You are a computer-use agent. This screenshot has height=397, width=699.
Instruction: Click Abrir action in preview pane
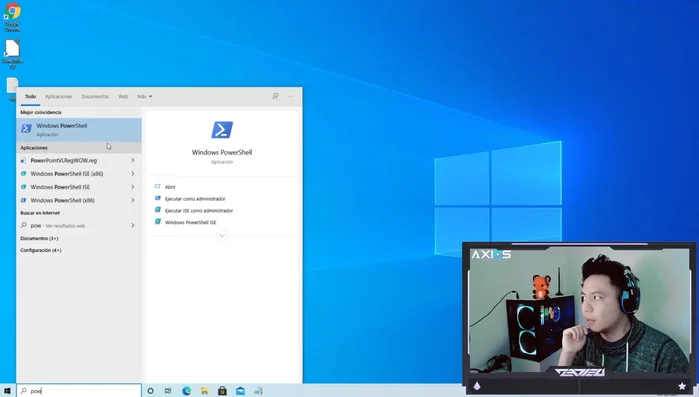tap(170, 187)
